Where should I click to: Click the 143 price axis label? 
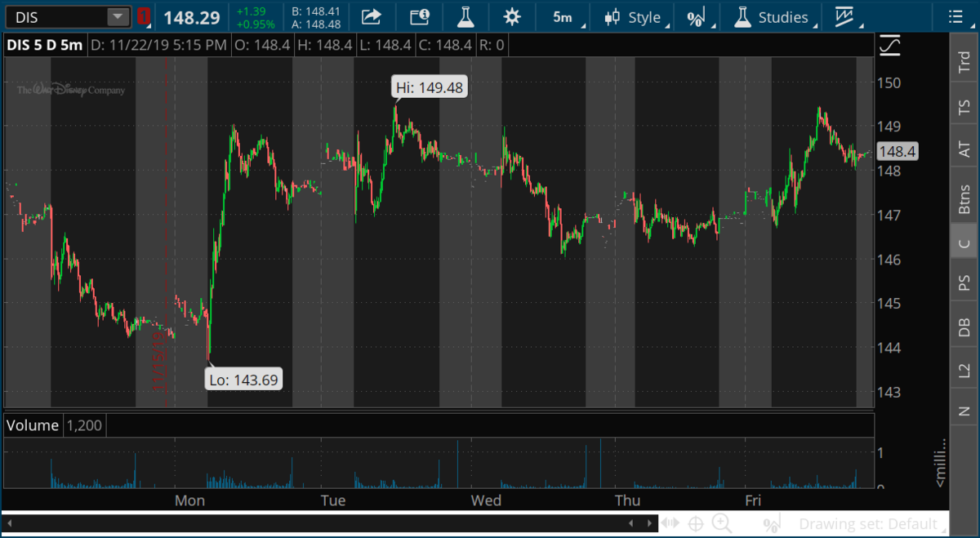888,392
